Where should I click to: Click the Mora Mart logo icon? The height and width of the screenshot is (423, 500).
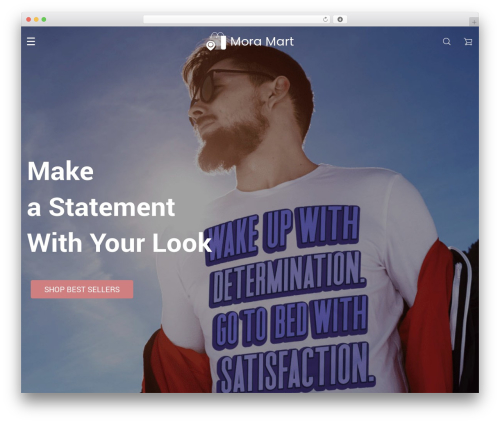(x=216, y=41)
